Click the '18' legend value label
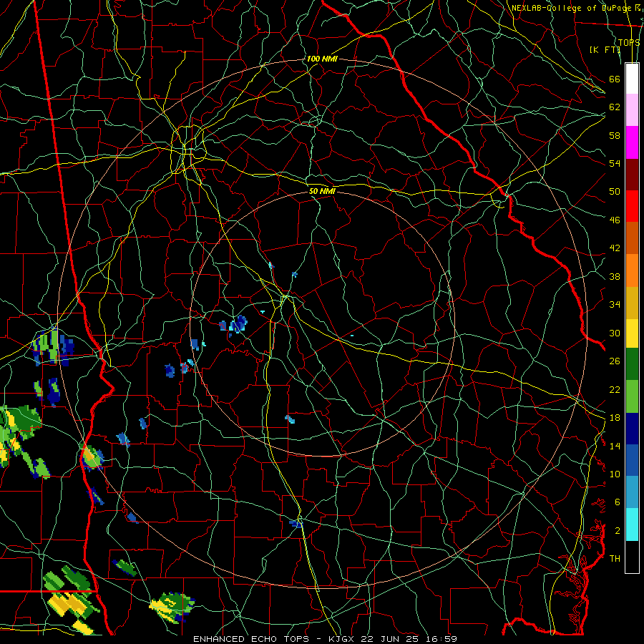Viewport: 644px width, 644px height. pyautogui.click(x=615, y=418)
